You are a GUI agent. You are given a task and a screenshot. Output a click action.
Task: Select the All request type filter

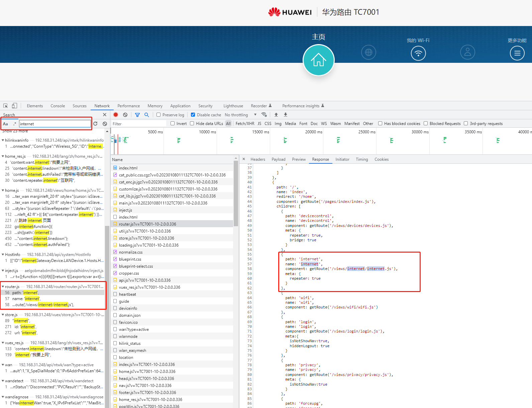[228, 123]
